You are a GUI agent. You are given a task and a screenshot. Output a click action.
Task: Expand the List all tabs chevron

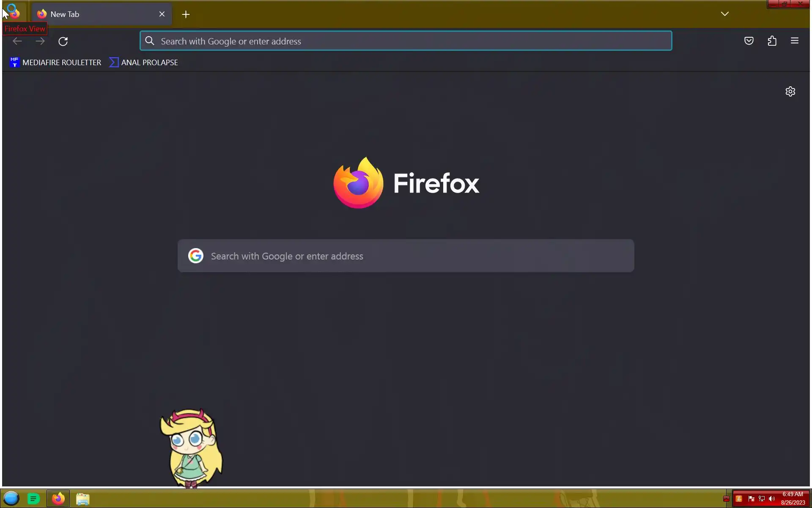click(x=724, y=14)
